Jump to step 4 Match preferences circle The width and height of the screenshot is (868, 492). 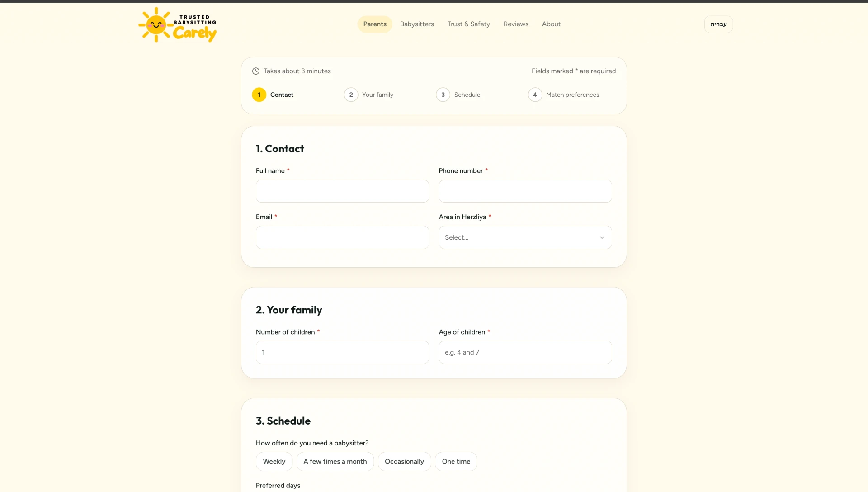[535, 95]
